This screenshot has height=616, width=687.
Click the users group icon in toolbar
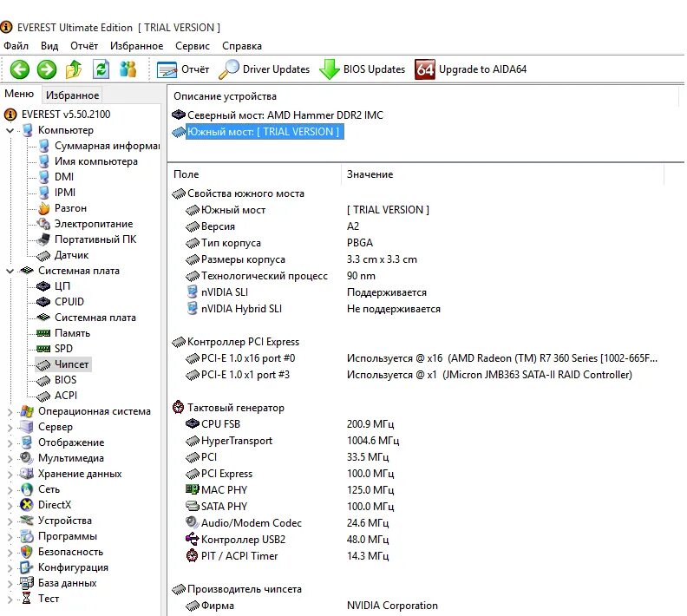click(128, 69)
